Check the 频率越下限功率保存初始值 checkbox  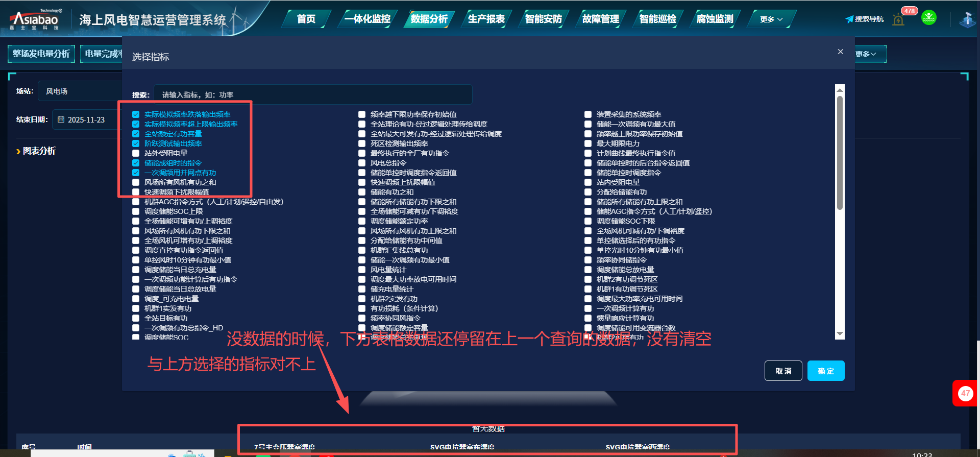[362, 114]
